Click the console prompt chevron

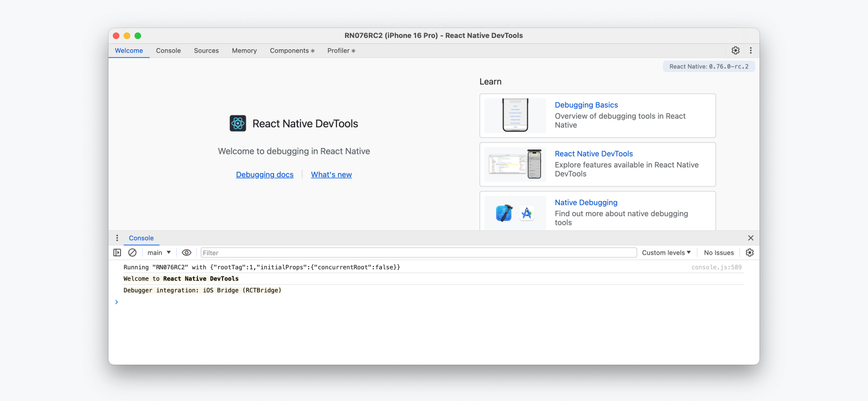point(117,302)
